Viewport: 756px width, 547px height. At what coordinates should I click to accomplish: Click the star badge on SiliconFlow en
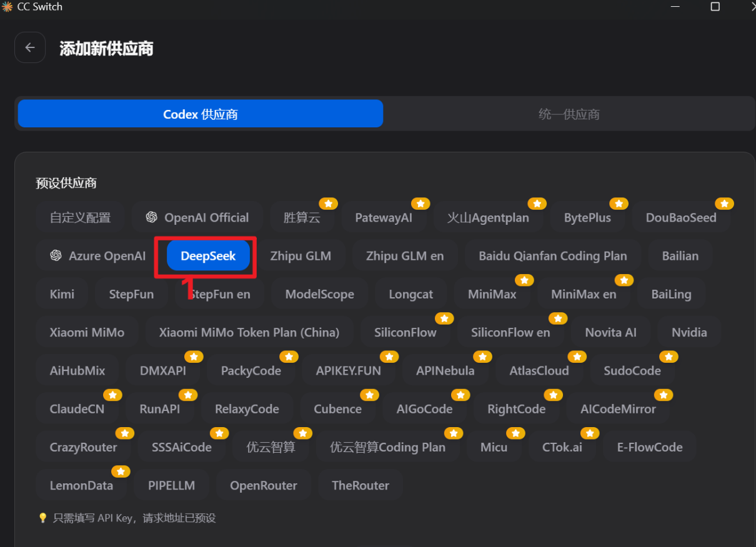[558, 318]
